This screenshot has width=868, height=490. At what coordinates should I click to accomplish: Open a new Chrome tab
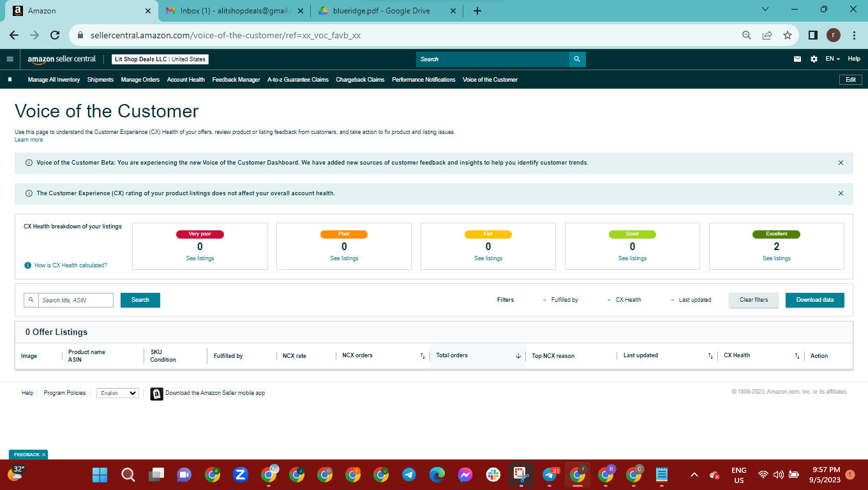click(x=477, y=11)
